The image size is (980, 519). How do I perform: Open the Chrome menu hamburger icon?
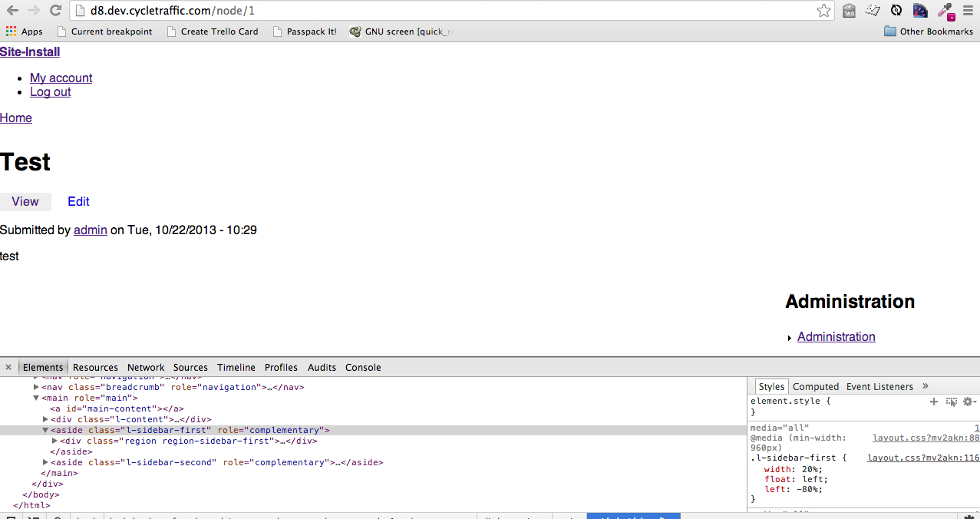click(x=968, y=11)
